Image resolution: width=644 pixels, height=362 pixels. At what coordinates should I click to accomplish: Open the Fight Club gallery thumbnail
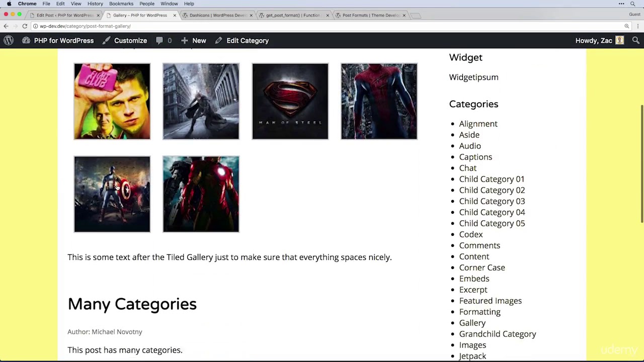[112, 101]
